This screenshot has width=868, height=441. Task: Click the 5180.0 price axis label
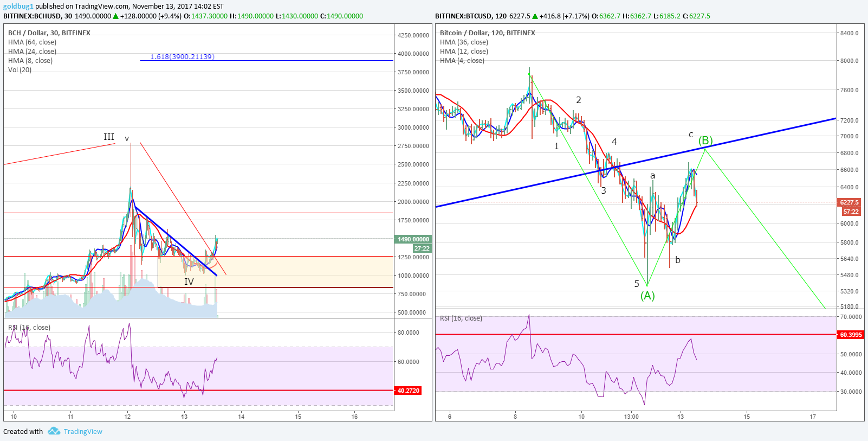pos(850,307)
